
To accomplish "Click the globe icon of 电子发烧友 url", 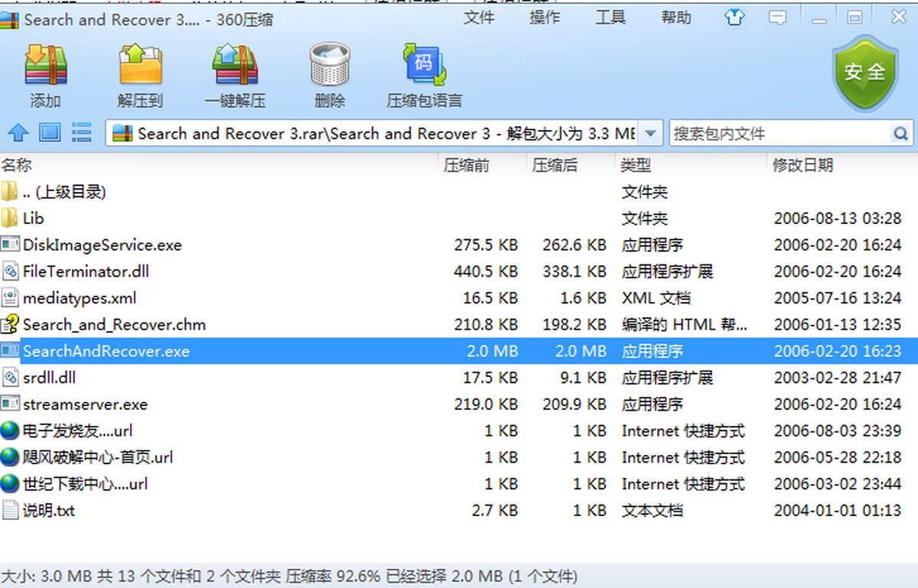I will click(9, 430).
